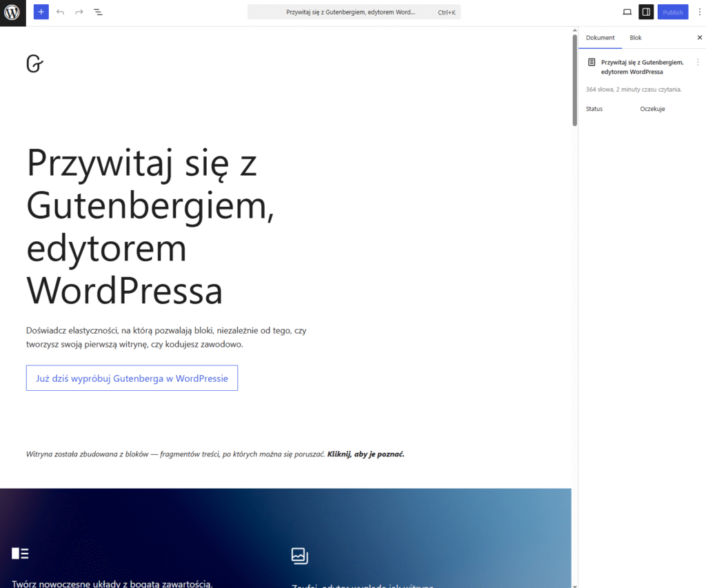Screen dimensions: 706x588
Task: Open the block inserter with the plus icon
Action: [x=41, y=12]
